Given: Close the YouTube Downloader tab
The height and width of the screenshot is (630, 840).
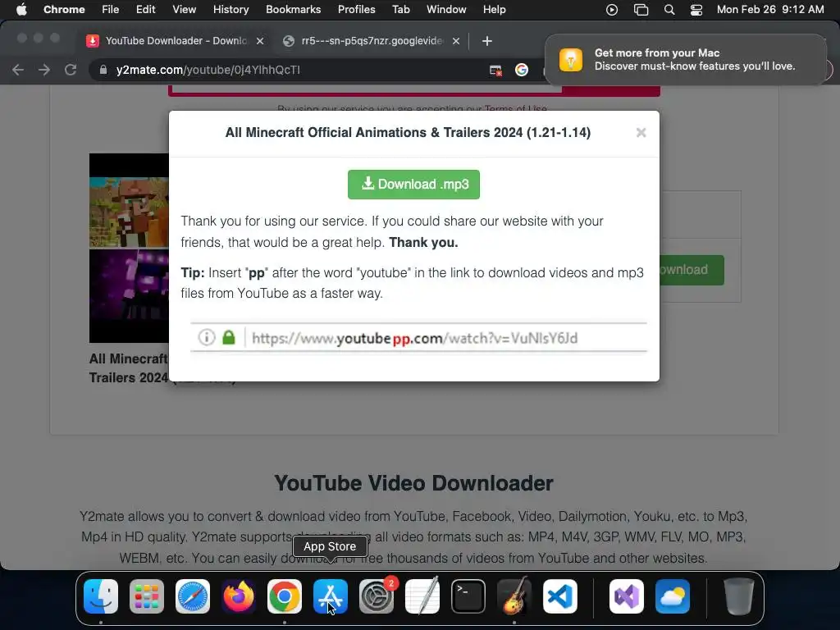Looking at the screenshot, I should tap(260, 41).
